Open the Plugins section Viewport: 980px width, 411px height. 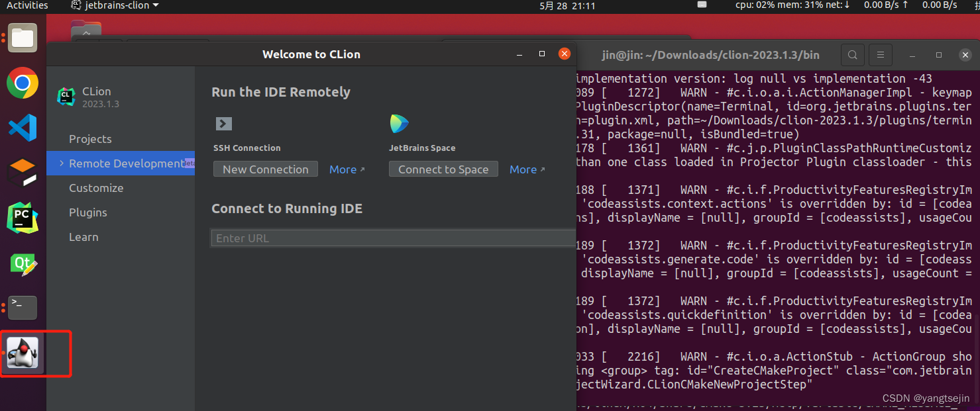tap(88, 212)
